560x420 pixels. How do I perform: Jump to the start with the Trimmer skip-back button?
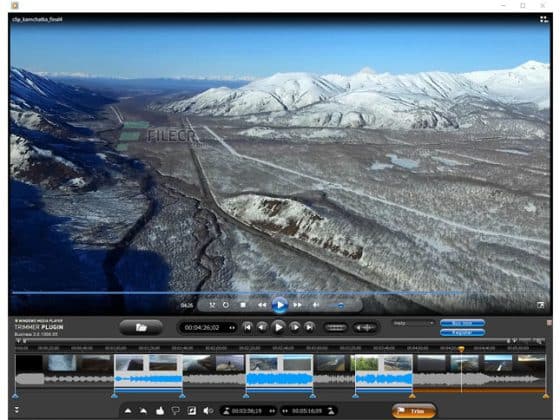click(x=247, y=327)
